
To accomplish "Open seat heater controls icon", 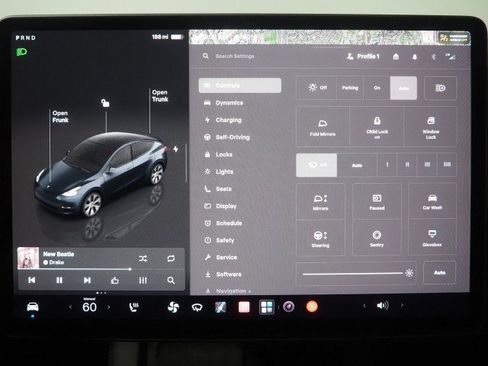I will point(134,307).
